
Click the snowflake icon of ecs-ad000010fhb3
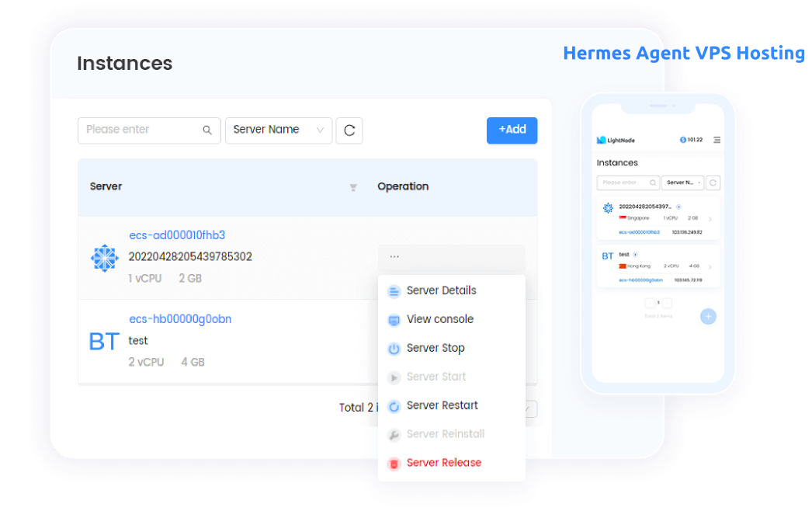click(x=104, y=255)
